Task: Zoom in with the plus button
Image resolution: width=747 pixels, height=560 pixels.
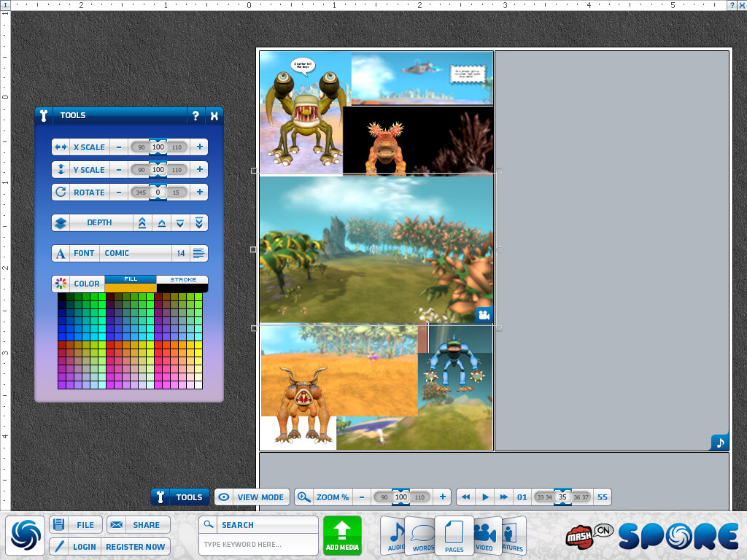Action: (x=443, y=497)
